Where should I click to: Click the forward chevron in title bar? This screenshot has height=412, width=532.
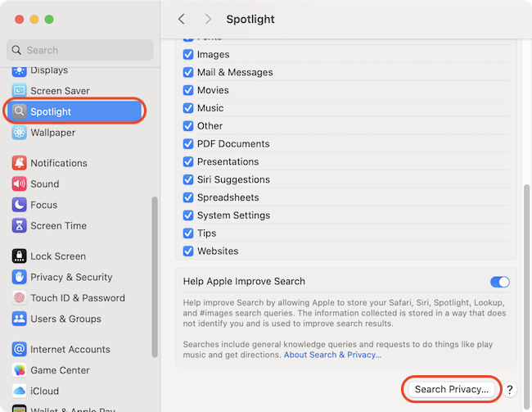208,19
